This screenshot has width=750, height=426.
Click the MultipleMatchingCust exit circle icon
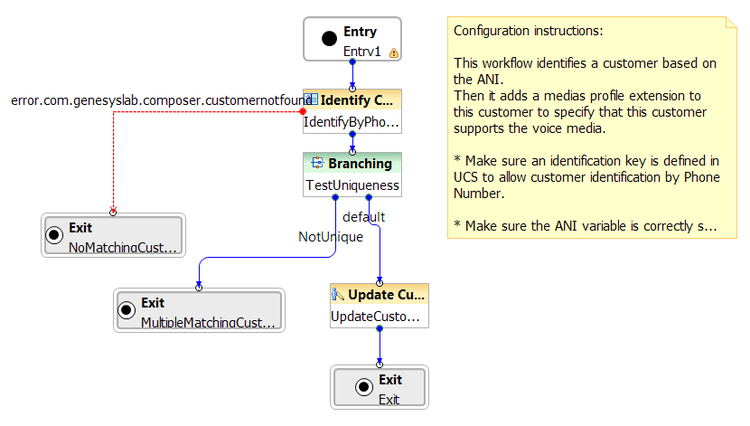(x=127, y=310)
